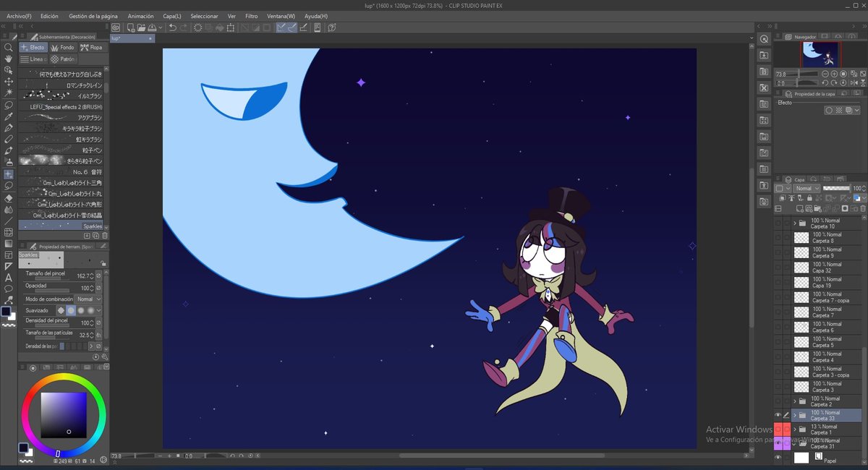Open the CLIP STUDIO icon in the toolbar
The image size is (868, 470).
coord(116,27)
